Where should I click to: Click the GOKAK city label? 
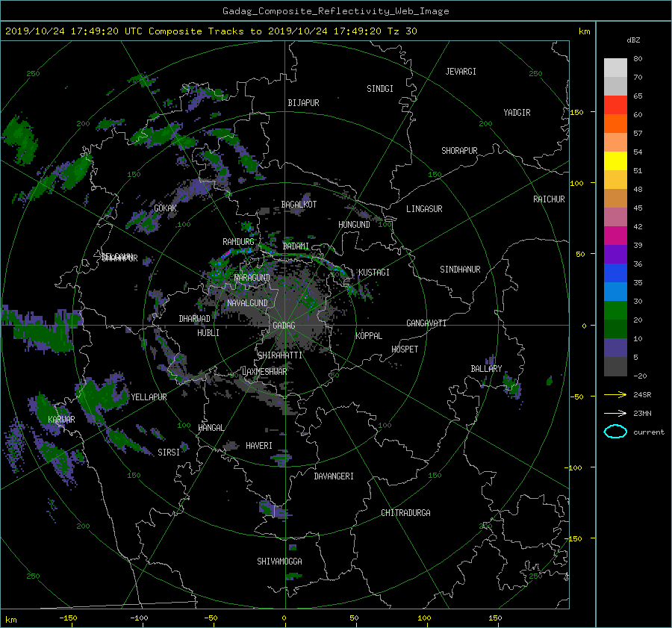coord(166,208)
